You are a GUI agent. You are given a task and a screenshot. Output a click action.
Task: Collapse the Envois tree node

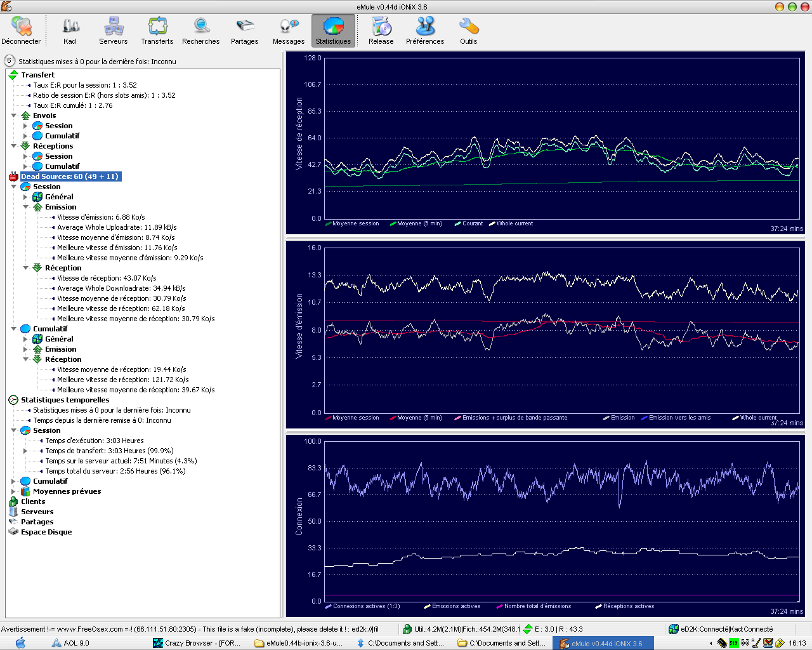pos(14,116)
